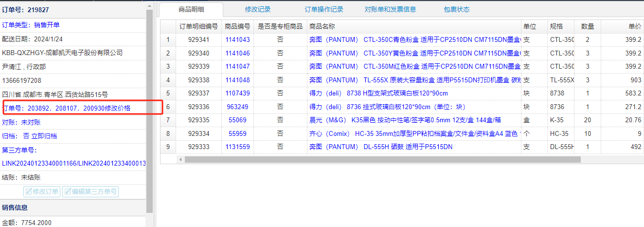The width and height of the screenshot is (644, 227).
Task: Click the 结账：未结账 status text
Action: click(21, 177)
